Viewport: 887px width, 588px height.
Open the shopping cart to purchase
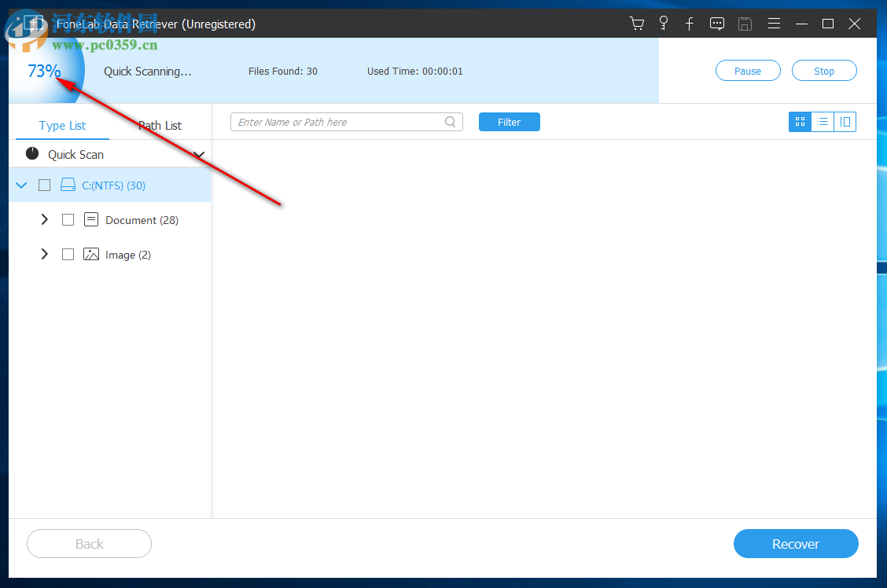[x=636, y=24]
